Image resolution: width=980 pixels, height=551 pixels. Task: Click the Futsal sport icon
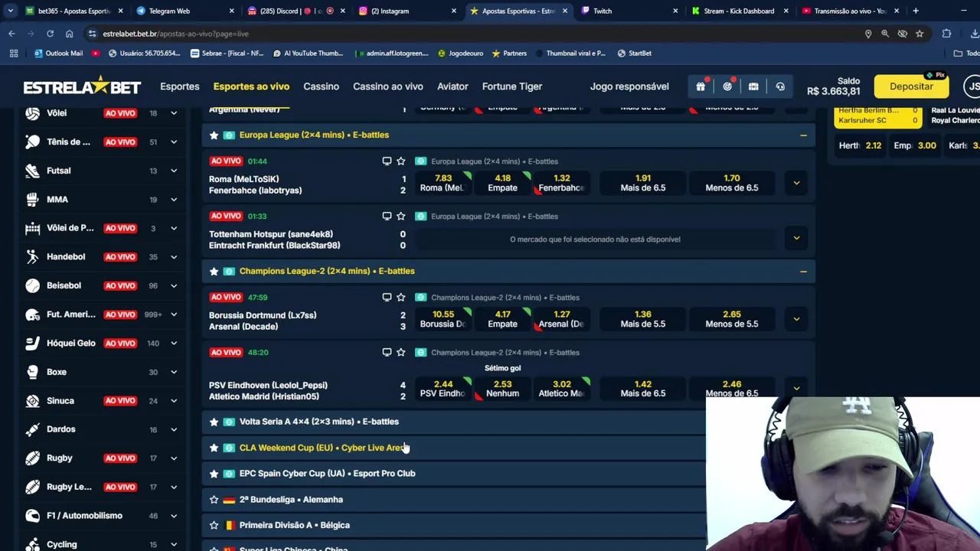click(x=32, y=171)
